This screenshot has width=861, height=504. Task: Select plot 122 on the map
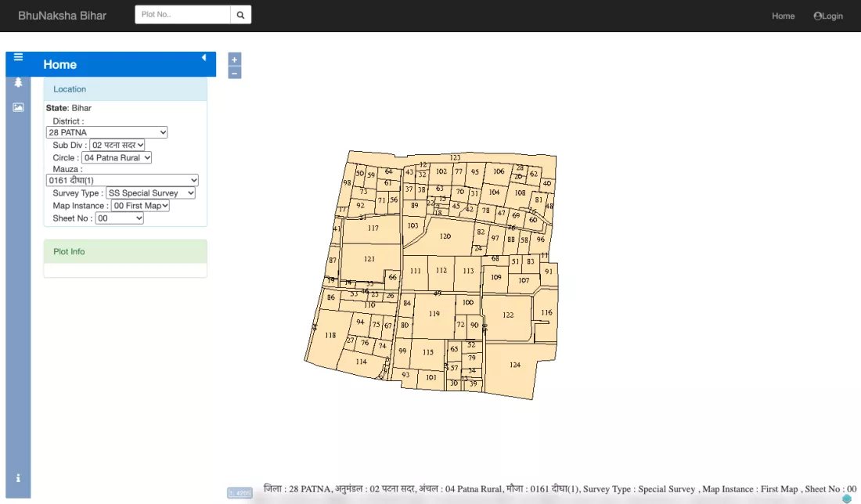[508, 315]
